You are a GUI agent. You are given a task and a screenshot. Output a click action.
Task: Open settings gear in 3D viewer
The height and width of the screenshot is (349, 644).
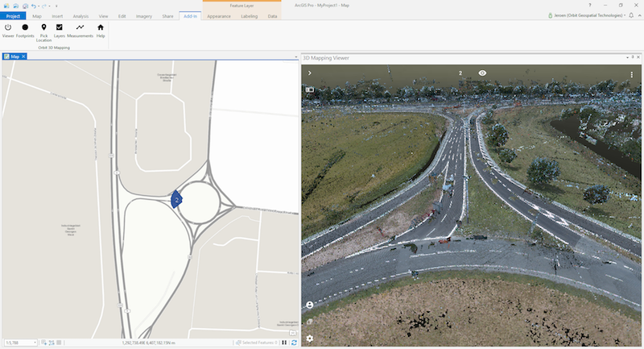[x=309, y=339]
